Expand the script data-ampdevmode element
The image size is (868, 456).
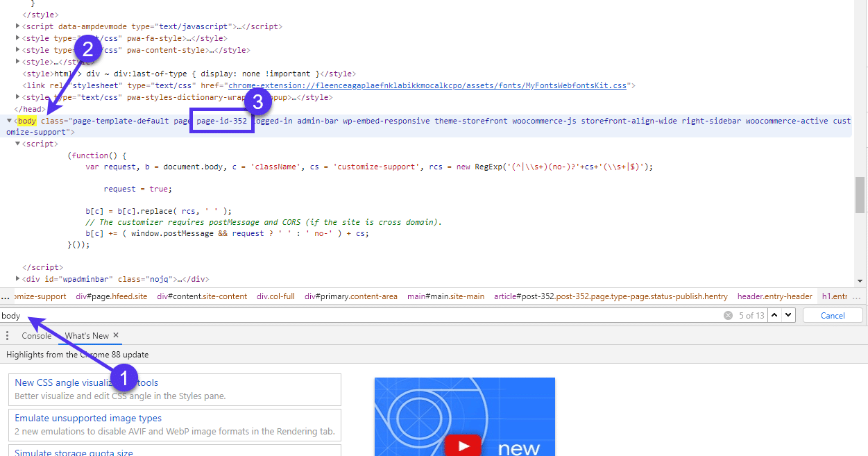click(17, 26)
